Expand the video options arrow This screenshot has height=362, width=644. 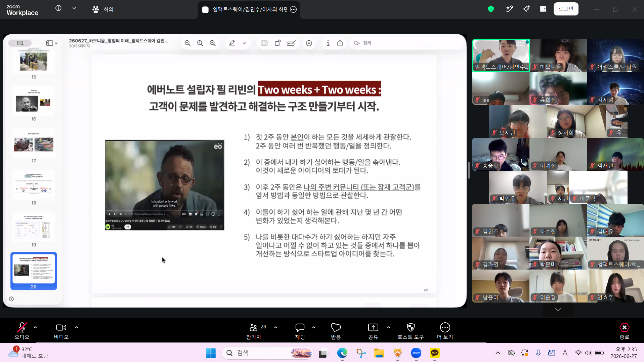pos(77,327)
